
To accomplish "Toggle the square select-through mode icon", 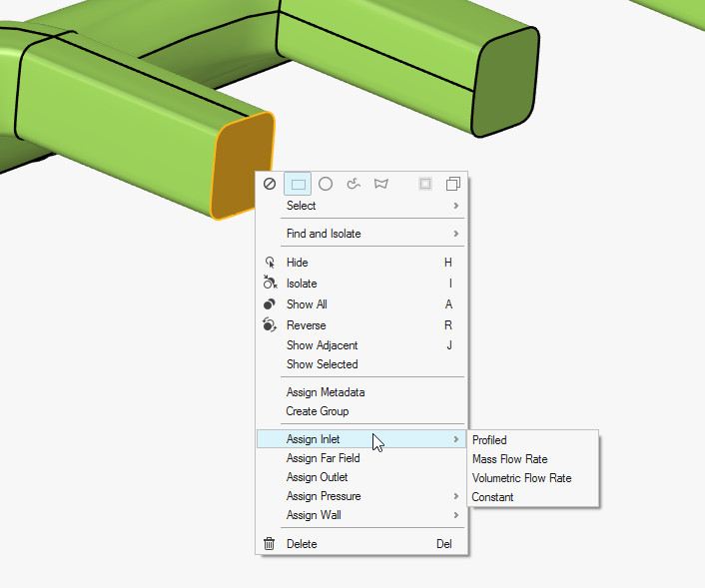I will pyautogui.click(x=425, y=185).
